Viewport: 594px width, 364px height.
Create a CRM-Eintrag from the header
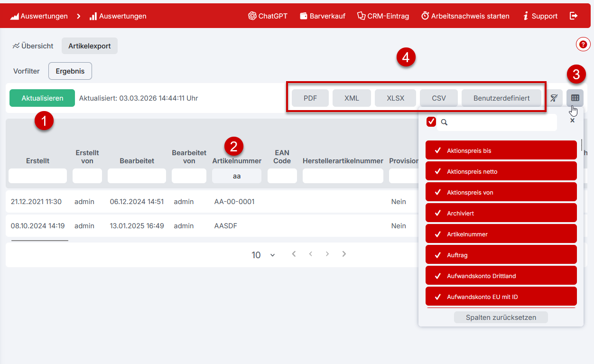pyautogui.click(x=383, y=16)
